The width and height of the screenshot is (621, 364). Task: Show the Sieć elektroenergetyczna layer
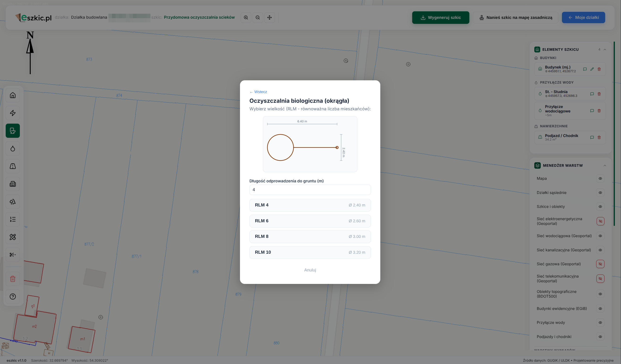(600, 221)
